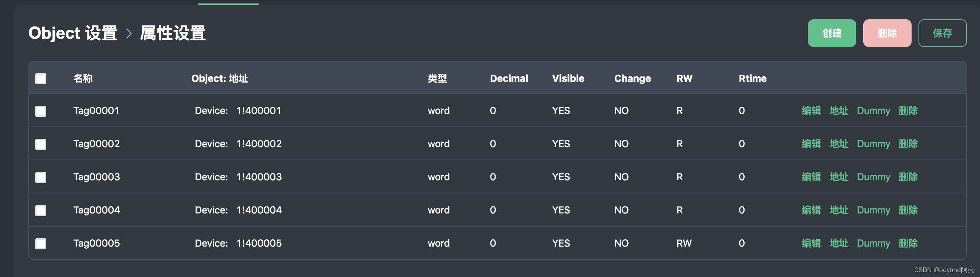Check the box for Tag00005 row
Viewport: 980px width, 277px height.
click(x=41, y=243)
